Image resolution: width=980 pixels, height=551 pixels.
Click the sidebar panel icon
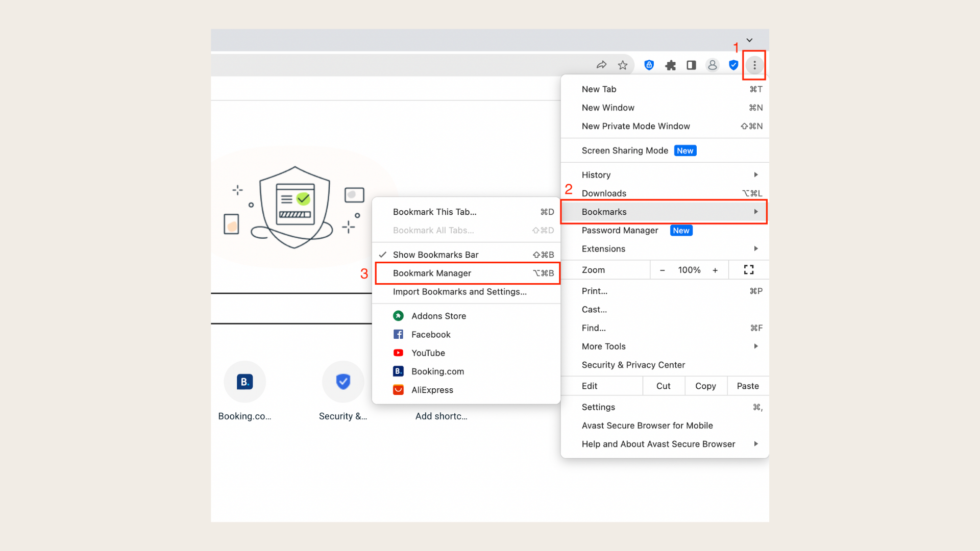pos(691,65)
